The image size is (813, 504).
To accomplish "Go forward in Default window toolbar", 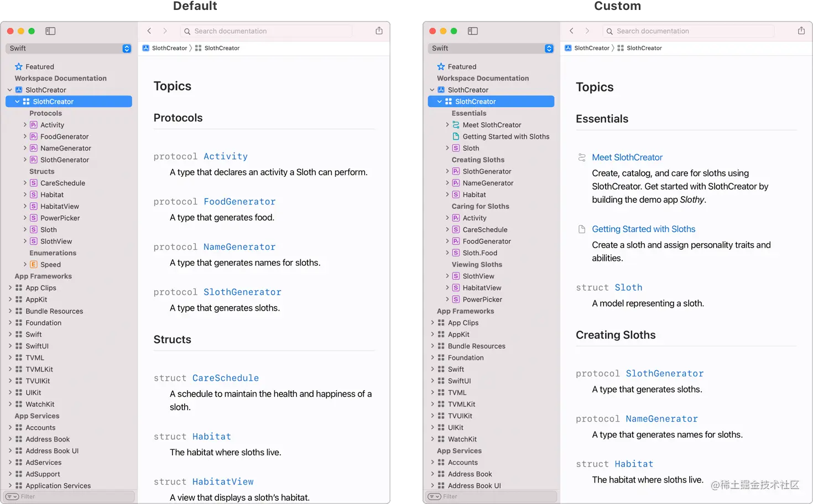I will click(x=165, y=31).
